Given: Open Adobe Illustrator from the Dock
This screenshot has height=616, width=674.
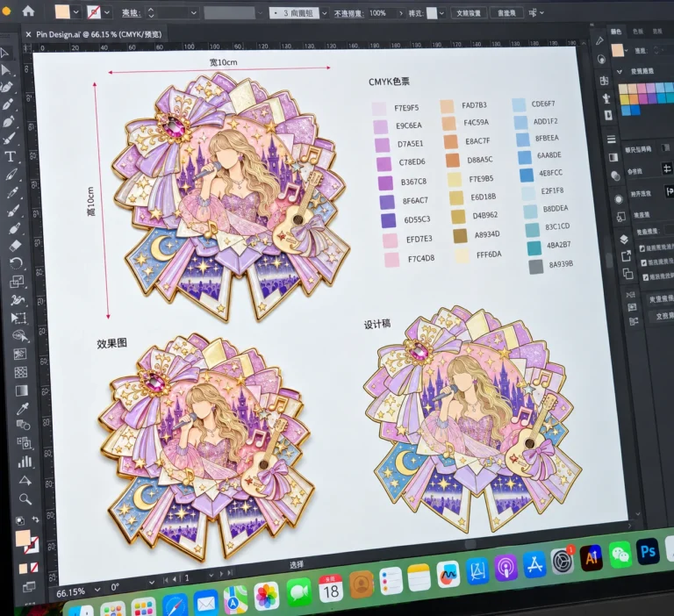Looking at the screenshot, I should [592, 557].
